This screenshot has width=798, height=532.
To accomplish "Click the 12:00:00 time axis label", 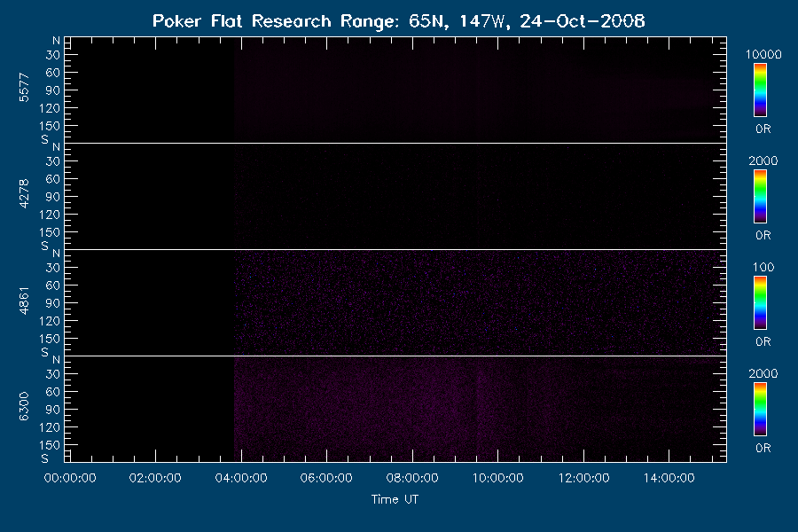I will point(583,478).
